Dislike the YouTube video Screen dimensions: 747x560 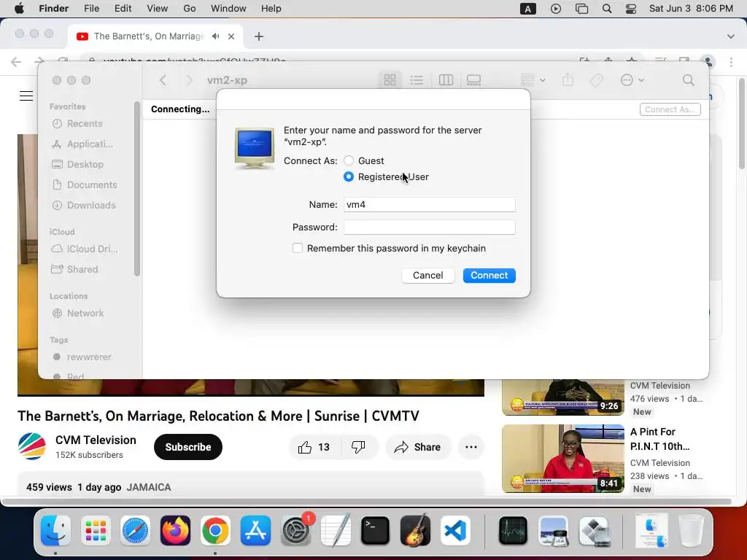(x=358, y=447)
